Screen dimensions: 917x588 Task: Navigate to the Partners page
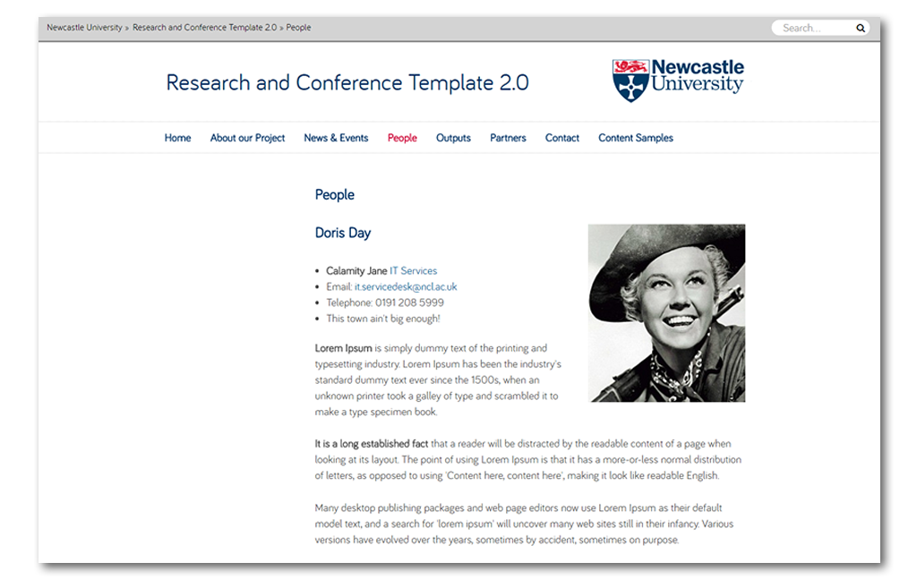(508, 138)
